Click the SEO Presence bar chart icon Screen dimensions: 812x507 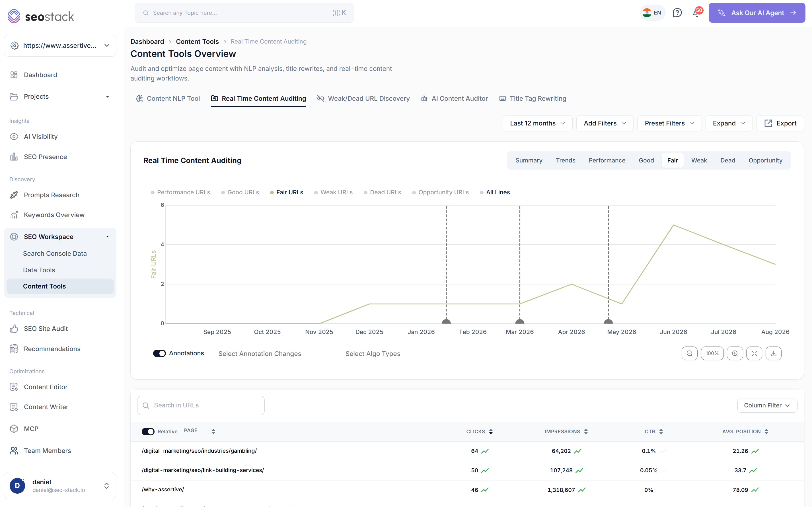point(14,156)
